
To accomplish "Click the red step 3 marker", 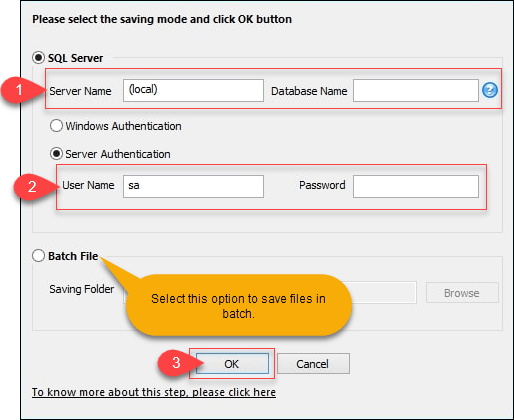I will pyautogui.click(x=176, y=363).
